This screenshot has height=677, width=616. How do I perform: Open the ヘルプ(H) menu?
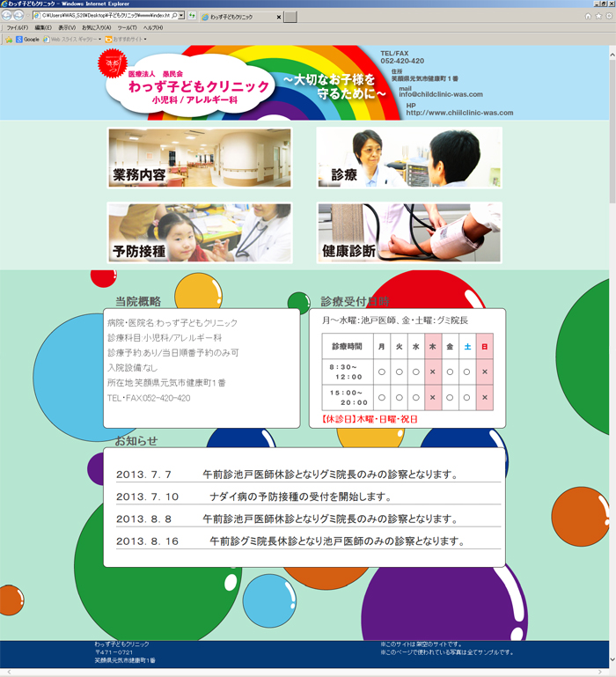pyautogui.click(x=153, y=27)
